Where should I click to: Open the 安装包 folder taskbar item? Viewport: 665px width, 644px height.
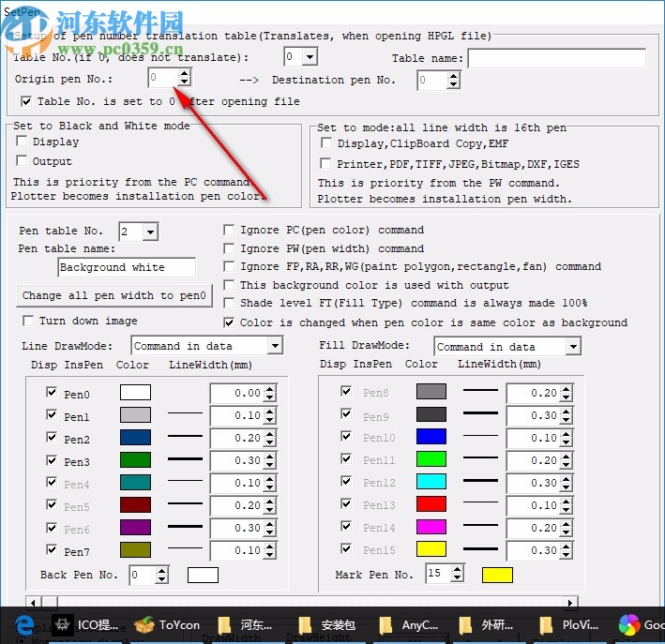[326, 625]
